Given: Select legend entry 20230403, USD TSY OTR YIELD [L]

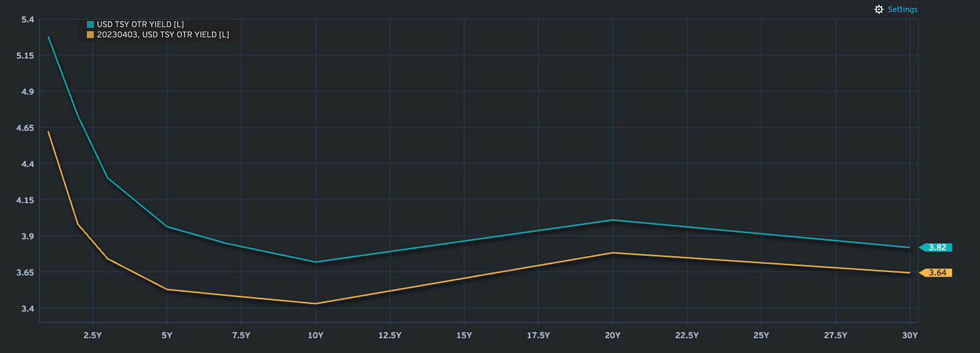Looking at the screenshot, I should click(x=163, y=34).
